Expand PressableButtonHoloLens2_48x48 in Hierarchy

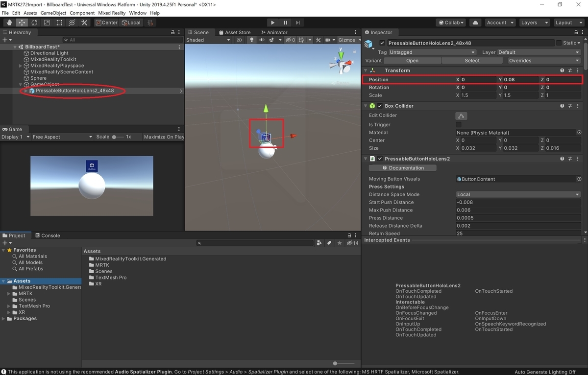click(26, 91)
